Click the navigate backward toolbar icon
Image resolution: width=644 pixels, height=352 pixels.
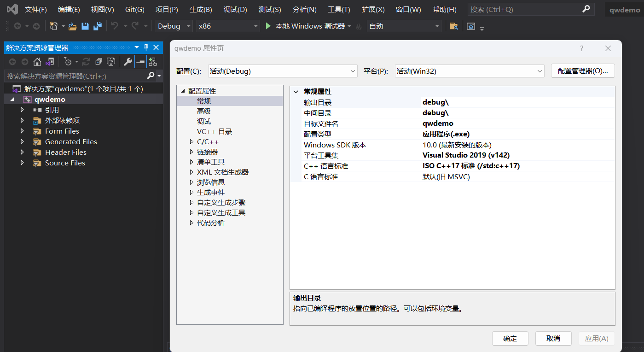click(17, 26)
